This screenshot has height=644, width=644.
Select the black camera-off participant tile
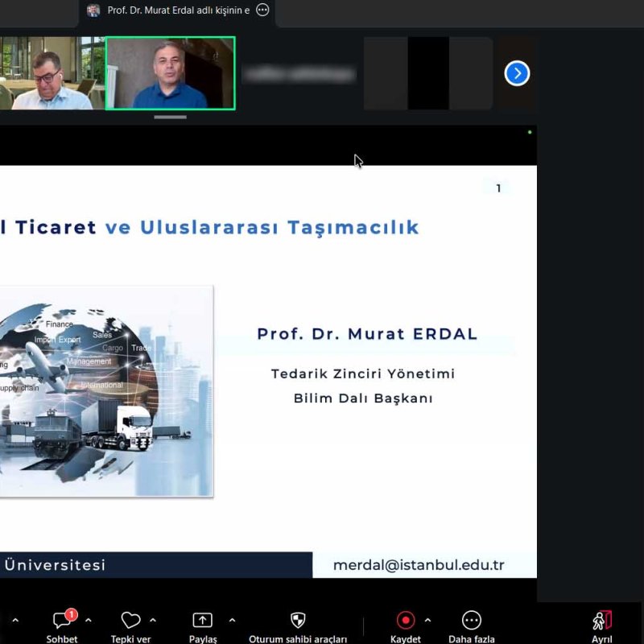[x=428, y=73]
